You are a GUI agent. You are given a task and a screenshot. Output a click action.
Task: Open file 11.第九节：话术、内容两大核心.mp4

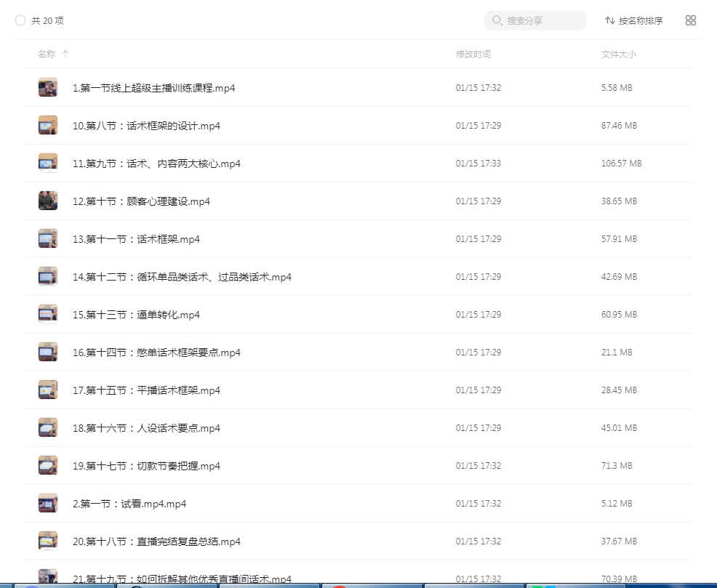[156, 164]
